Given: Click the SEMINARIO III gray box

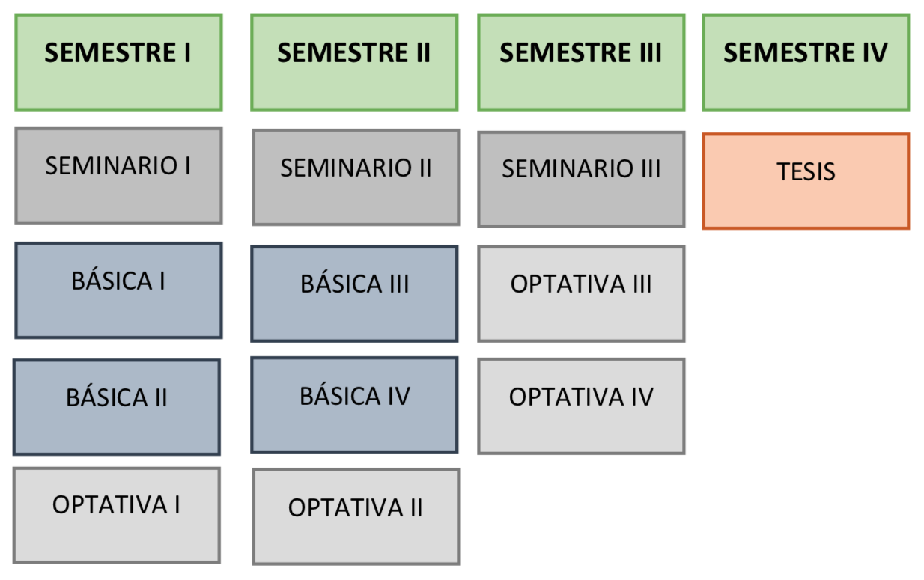Looking at the screenshot, I should pyautogui.click(x=581, y=180).
